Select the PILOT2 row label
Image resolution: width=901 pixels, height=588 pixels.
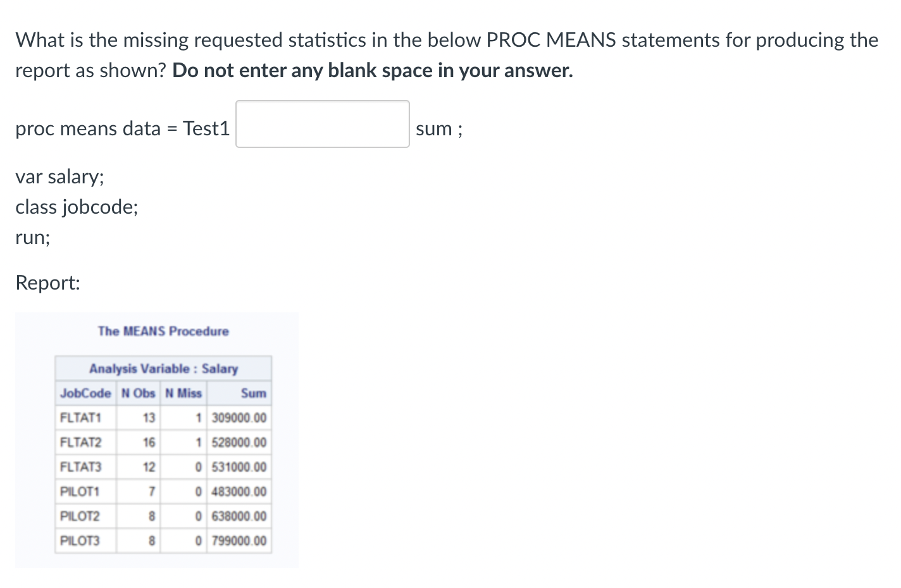(80, 517)
